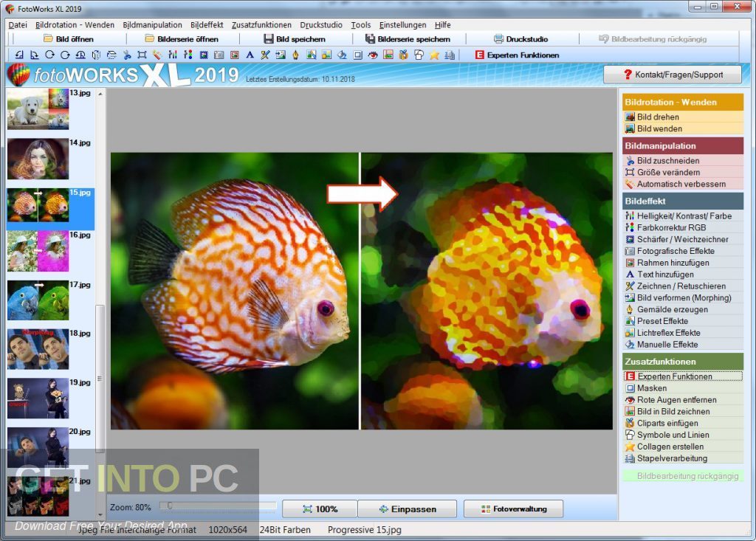Click the Bild speichern button
This screenshot has height=541, width=756.
coord(295,39)
